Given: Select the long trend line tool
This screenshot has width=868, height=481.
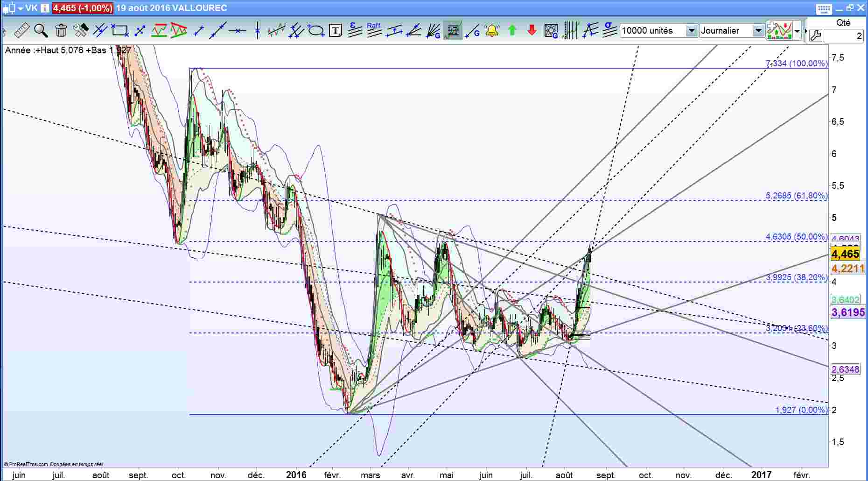Looking at the screenshot, I should click(x=218, y=31).
